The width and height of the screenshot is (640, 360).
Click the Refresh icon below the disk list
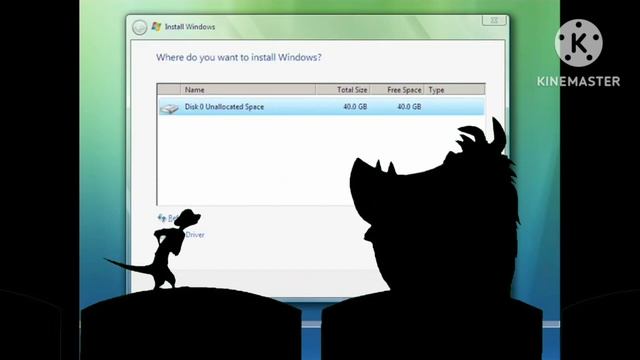(162, 218)
